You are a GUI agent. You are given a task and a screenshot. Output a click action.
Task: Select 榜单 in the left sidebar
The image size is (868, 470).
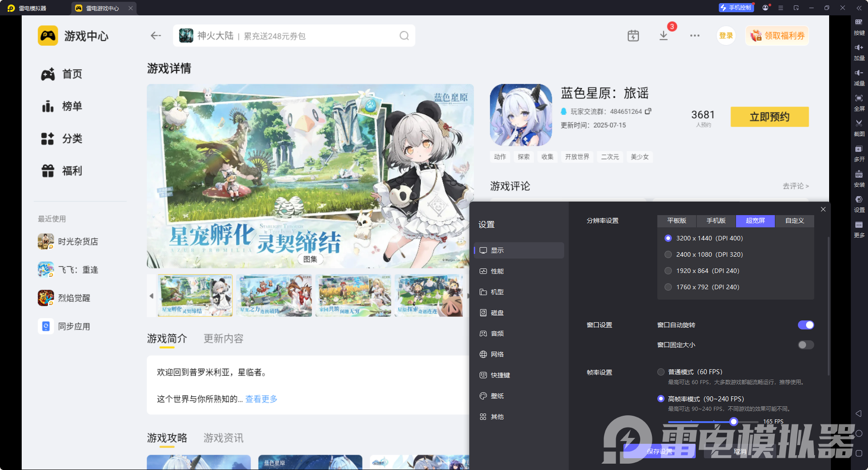pos(71,106)
